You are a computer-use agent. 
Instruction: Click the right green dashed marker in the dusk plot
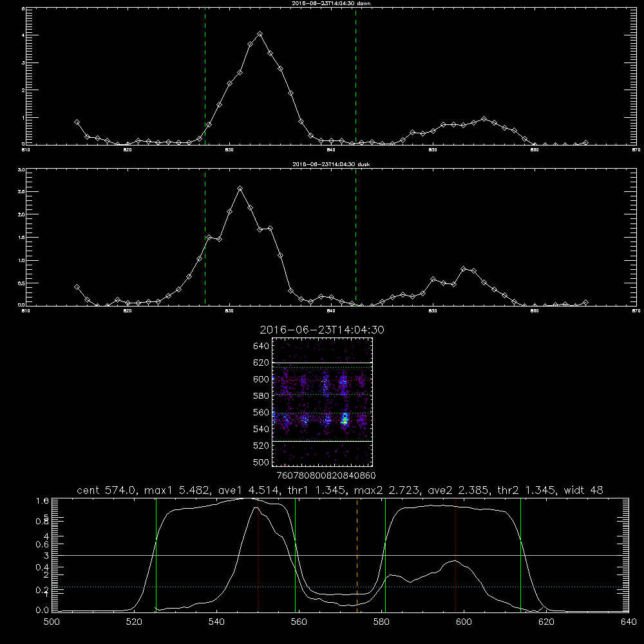click(355, 238)
